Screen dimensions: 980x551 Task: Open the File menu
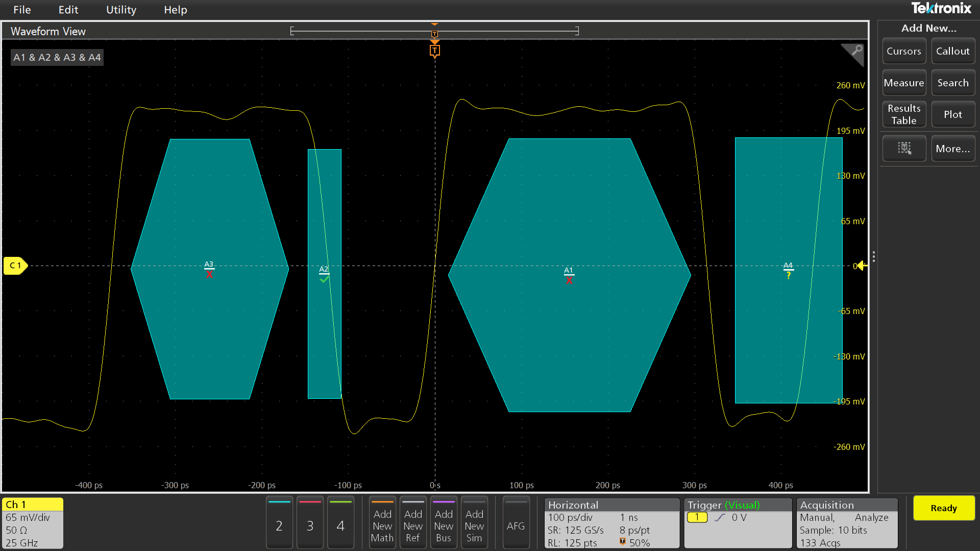pos(22,10)
